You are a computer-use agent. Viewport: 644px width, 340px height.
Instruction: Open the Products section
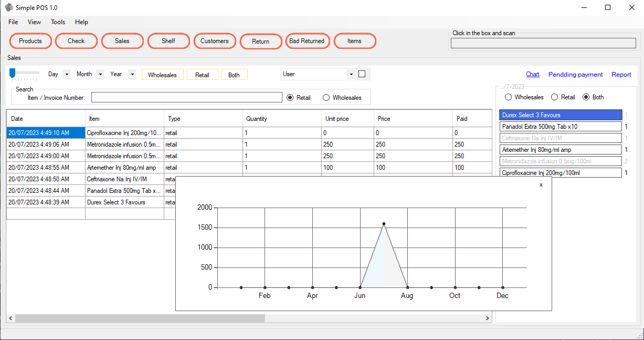tap(30, 41)
